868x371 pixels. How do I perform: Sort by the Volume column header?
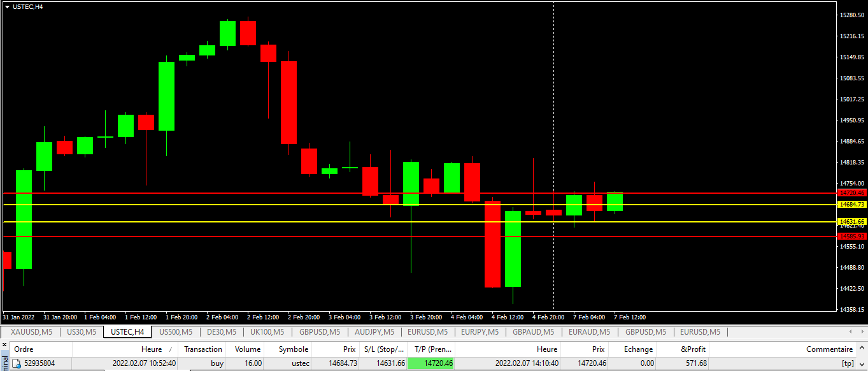coord(245,349)
